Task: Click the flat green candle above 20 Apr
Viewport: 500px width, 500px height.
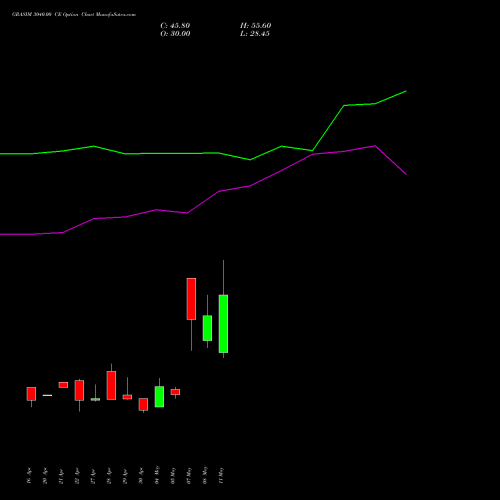Action: tap(47, 395)
